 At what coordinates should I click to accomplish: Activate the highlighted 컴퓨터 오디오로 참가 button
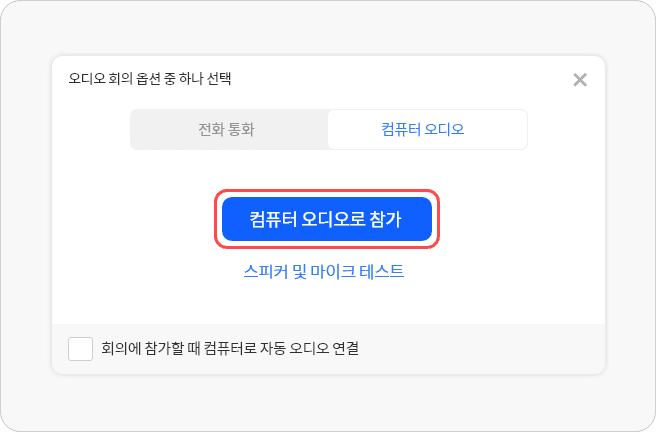(x=326, y=219)
